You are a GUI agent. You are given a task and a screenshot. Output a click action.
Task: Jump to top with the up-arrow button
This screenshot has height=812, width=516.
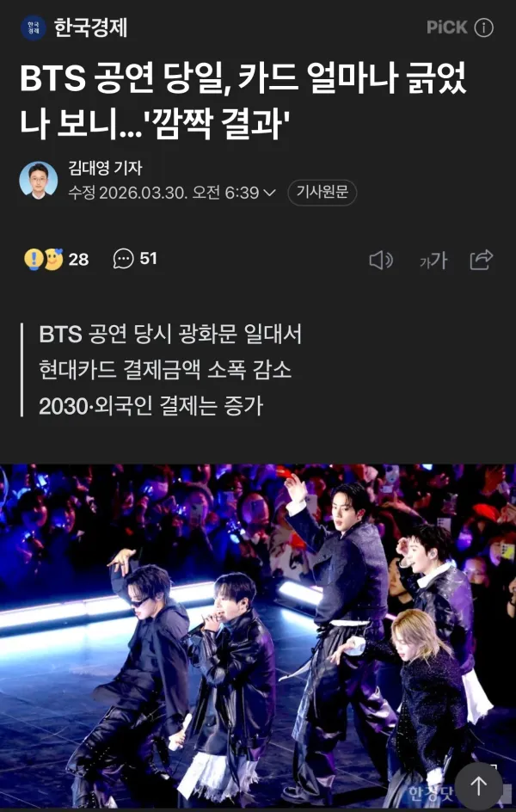tap(478, 786)
